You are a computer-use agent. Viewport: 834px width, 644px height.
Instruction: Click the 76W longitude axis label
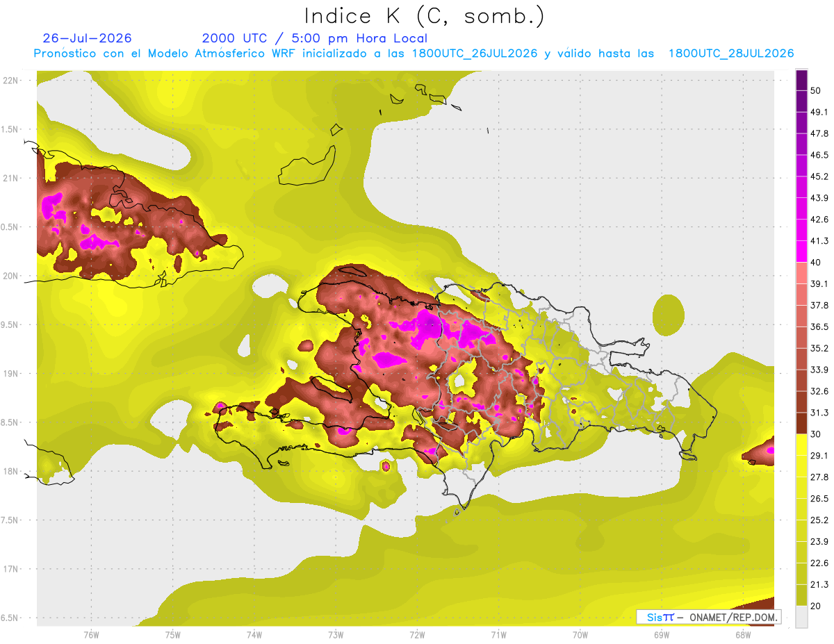pyautogui.click(x=91, y=634)
